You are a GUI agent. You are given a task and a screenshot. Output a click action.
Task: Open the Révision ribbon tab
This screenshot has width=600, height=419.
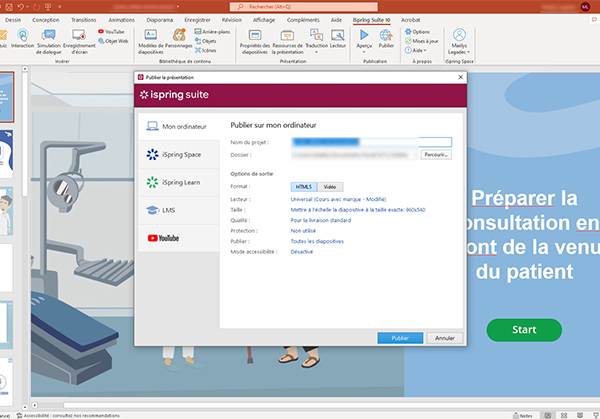click(x=232, y=20)
